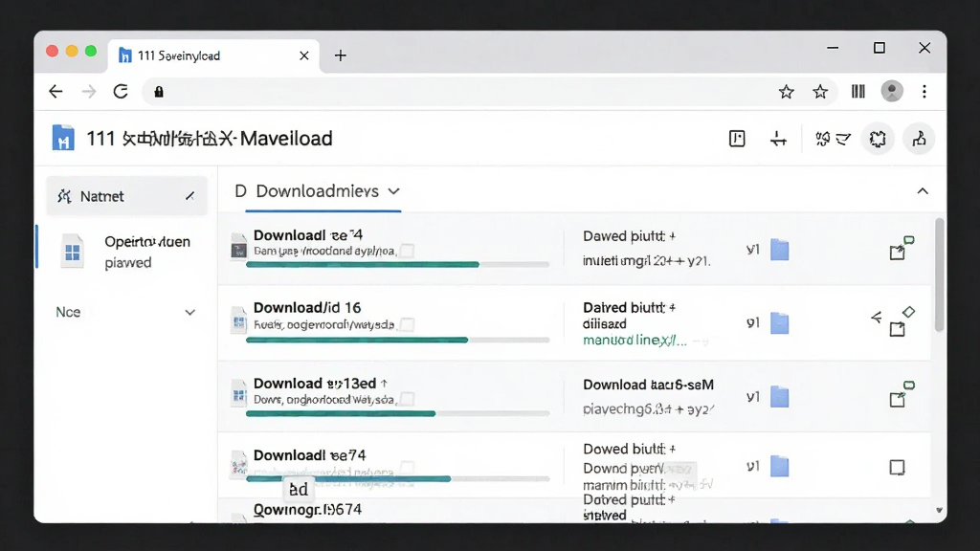Viewport: 980px width, 551px height.
Task: Click the blue folder icon in the Download/id 16 row
Action: pos(779,323)
